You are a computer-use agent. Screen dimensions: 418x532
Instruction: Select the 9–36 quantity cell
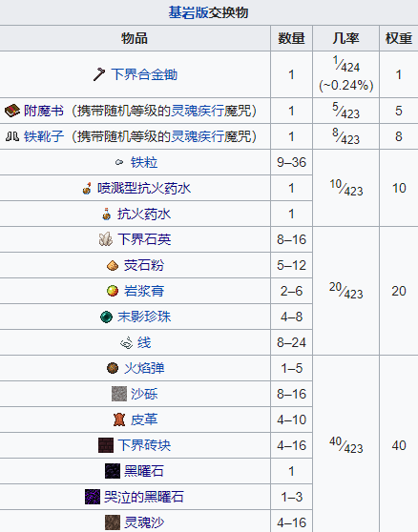[291, 162]
